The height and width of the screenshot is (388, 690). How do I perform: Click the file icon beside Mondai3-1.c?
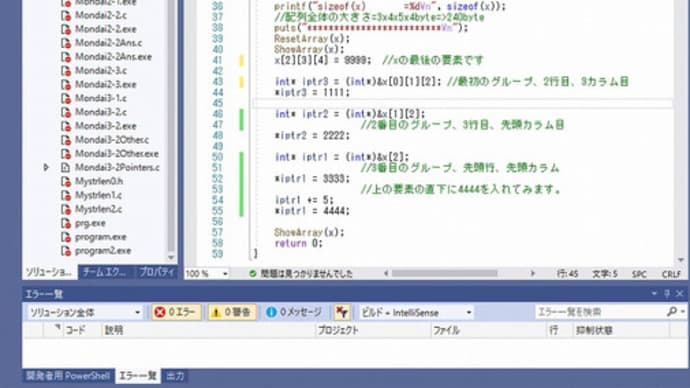[66, 99]
